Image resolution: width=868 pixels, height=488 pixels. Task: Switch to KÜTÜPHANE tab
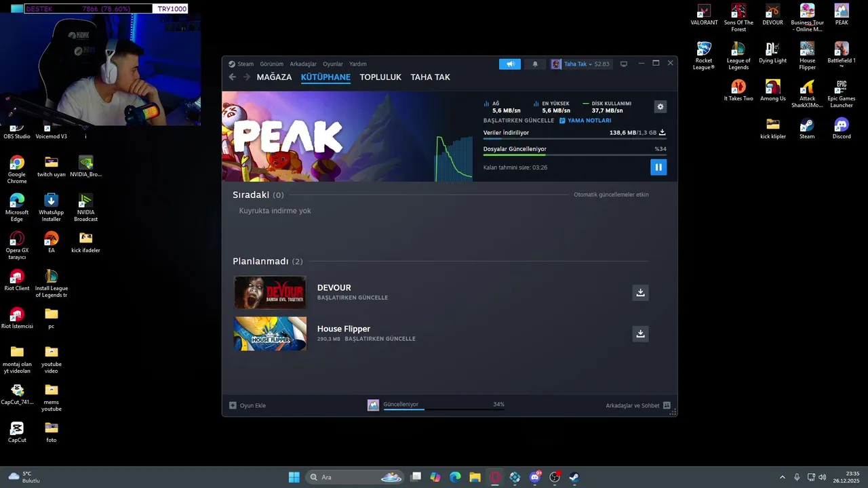325,77
